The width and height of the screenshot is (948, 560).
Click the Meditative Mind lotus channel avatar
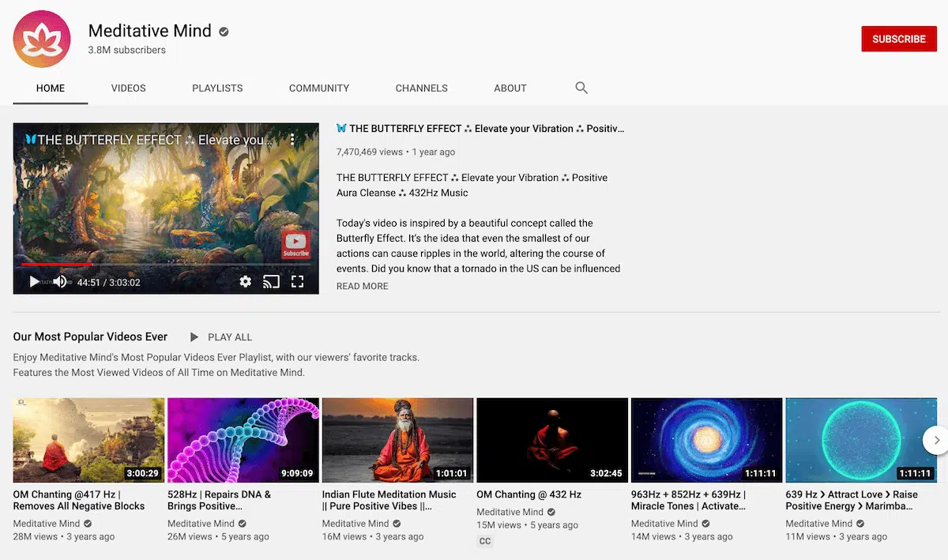click(42, 39)
